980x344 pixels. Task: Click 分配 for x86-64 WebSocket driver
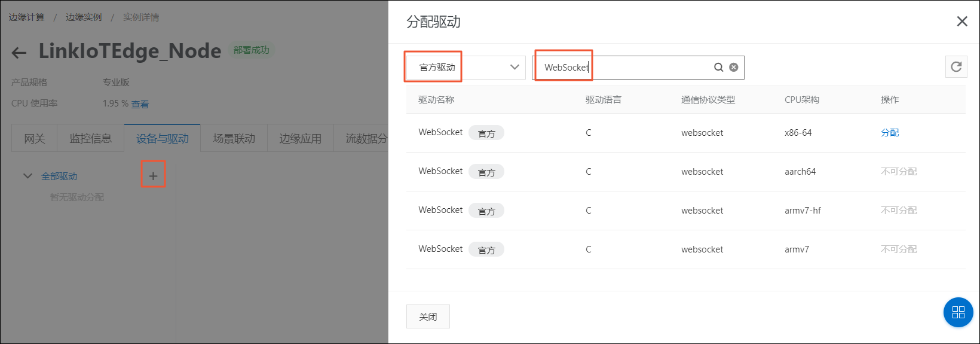pos(890,133)
